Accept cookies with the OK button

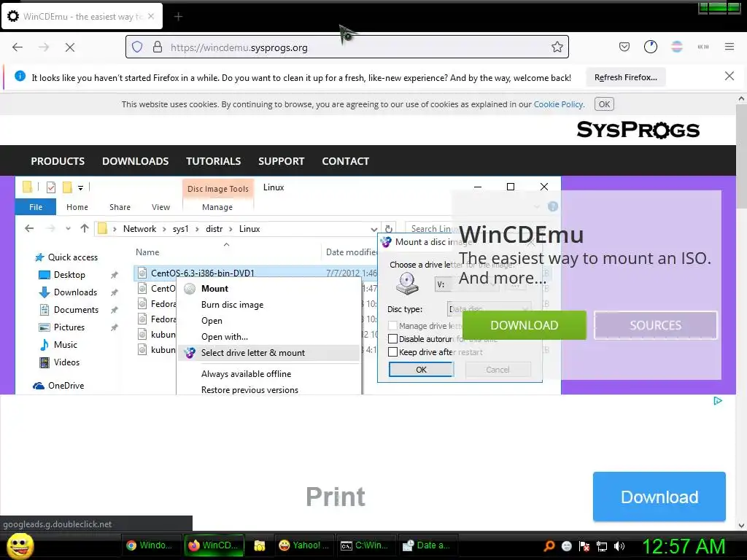click(x=604, y=104)
